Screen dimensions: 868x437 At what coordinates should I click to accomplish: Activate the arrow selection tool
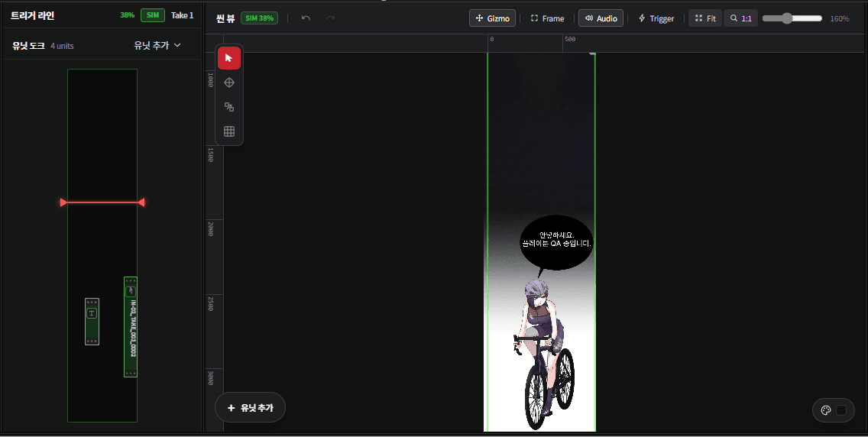pos(228,58)
